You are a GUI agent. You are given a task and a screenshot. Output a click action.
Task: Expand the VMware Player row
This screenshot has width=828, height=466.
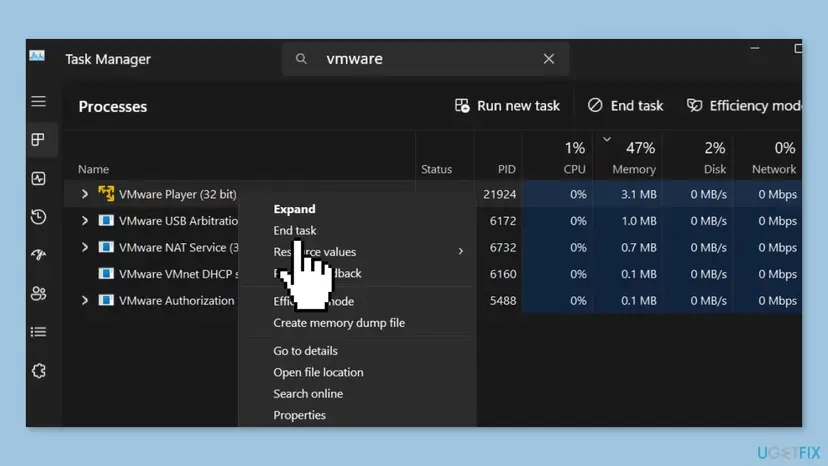[x=84, y=194]
